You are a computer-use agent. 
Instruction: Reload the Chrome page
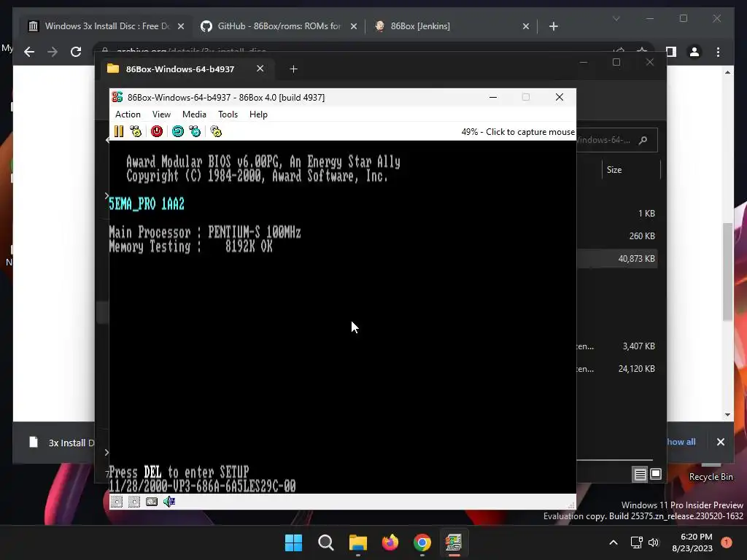[76, 52]
